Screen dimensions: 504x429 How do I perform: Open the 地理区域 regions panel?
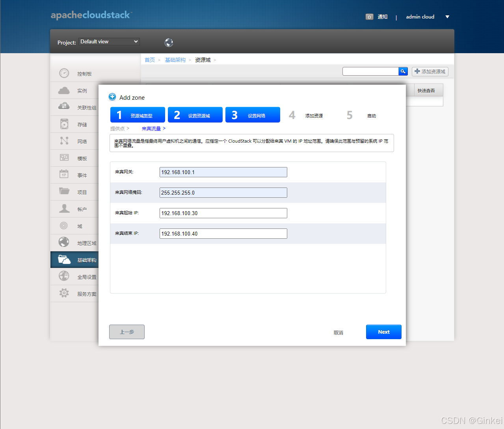pos(84,243)
